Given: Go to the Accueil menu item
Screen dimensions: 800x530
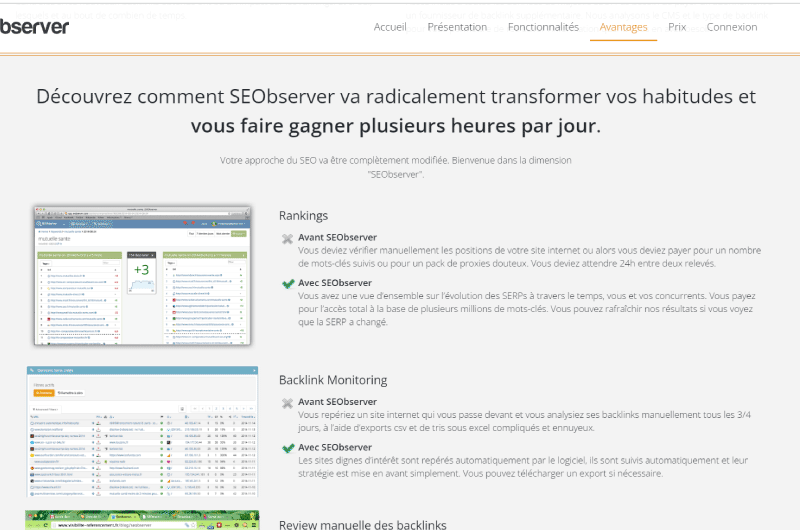Looking at the screenshot, I should (x=390, y=27).
